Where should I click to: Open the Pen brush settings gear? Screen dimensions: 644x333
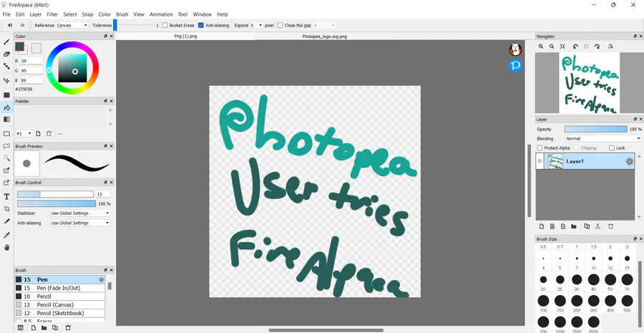tap(102, 279)
